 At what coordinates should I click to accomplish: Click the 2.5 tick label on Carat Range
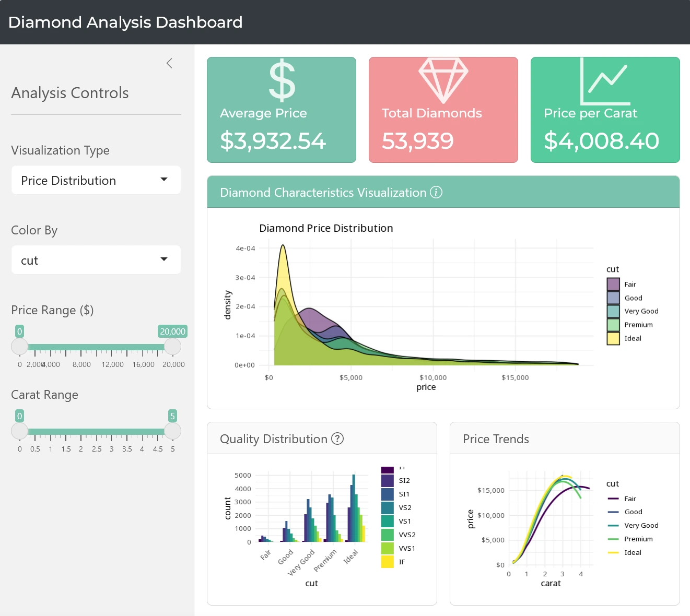[x=97, y=449]
